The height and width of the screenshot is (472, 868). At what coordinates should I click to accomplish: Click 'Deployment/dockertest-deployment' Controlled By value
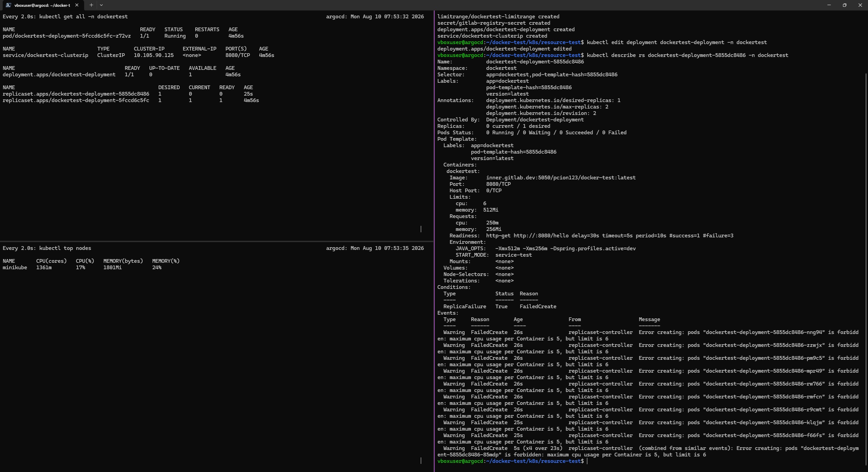[535, 120]
